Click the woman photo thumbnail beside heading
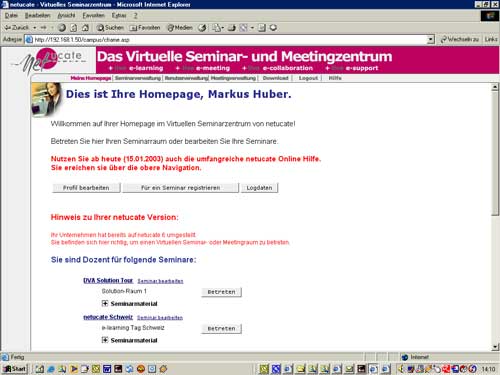Viewport: 500px width, 375px height. [47, 100]
